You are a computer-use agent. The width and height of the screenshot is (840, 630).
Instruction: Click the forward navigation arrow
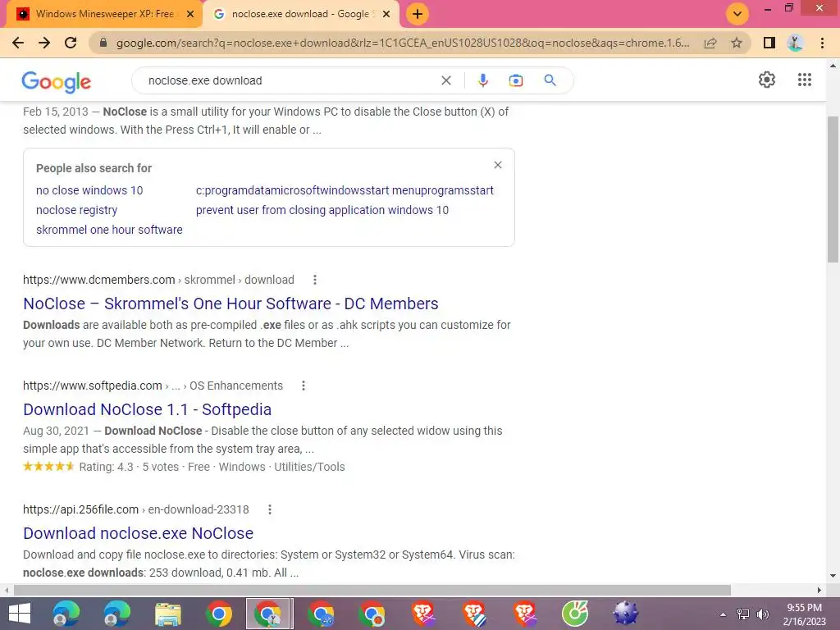pos(44,43)
